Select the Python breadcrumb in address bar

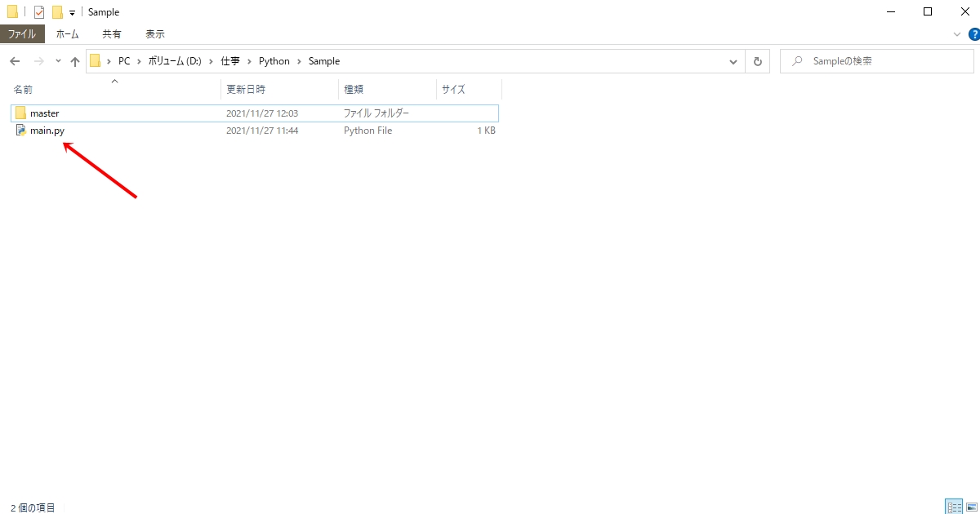click(274, 61)
